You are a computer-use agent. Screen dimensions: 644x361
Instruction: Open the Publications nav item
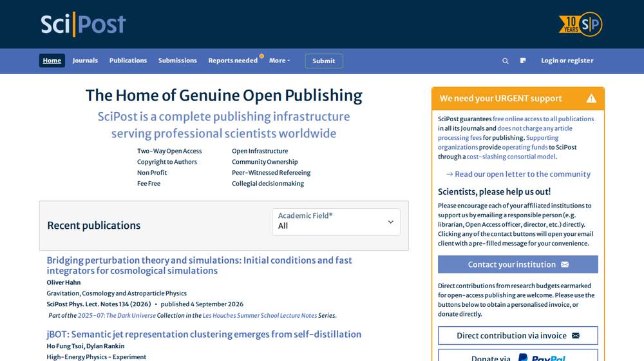pos(128,61)
